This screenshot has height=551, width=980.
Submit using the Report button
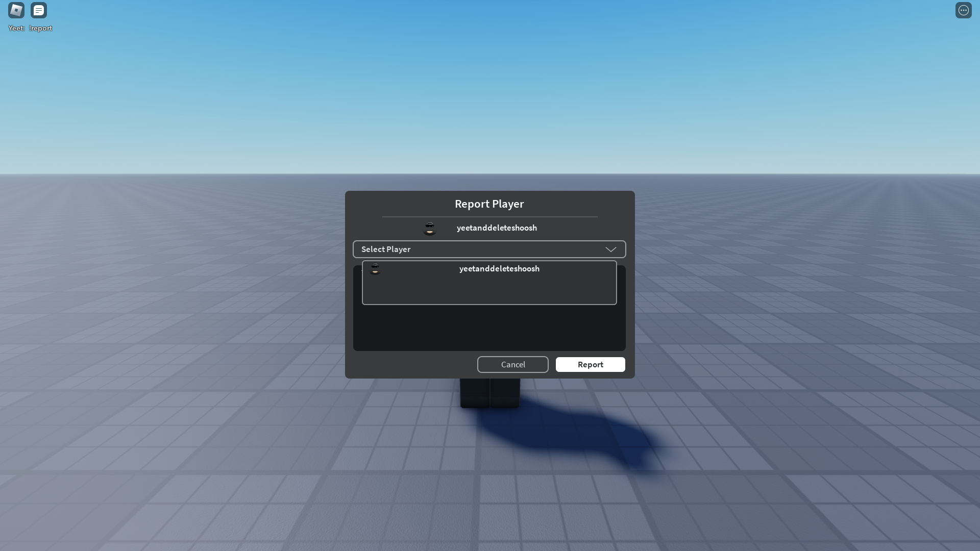click(x=590, y=364)
